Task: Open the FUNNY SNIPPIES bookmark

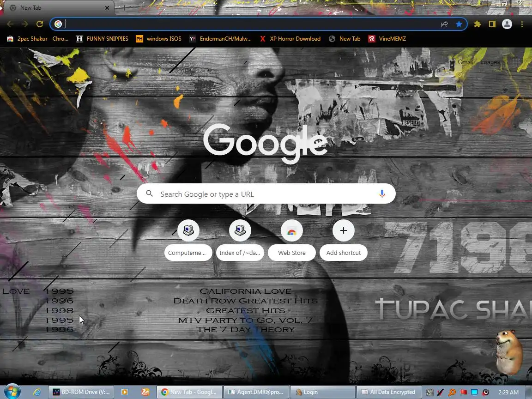Action: tap(102, 39)
